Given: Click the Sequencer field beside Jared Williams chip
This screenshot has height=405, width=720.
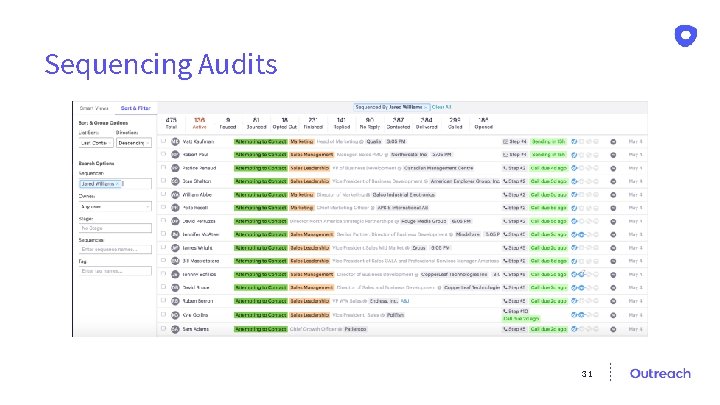Looking at the screenshot, I should (137, 184).
